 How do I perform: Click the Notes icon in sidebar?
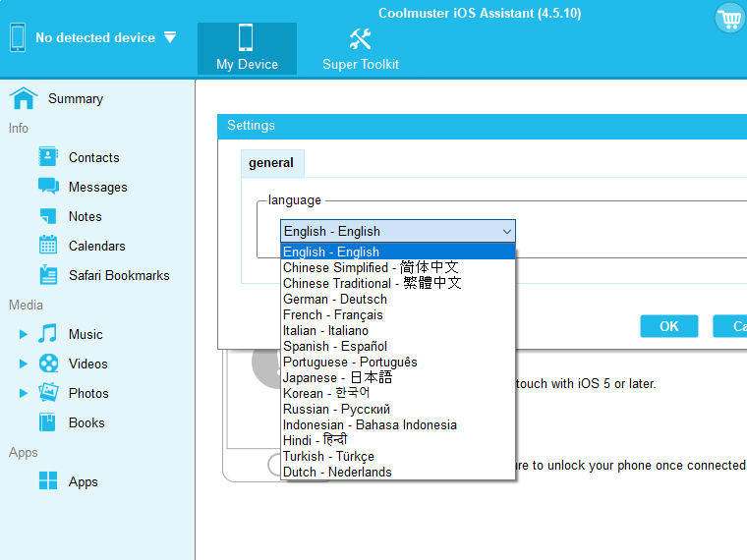pyautogui.click(x=48, y=216)
